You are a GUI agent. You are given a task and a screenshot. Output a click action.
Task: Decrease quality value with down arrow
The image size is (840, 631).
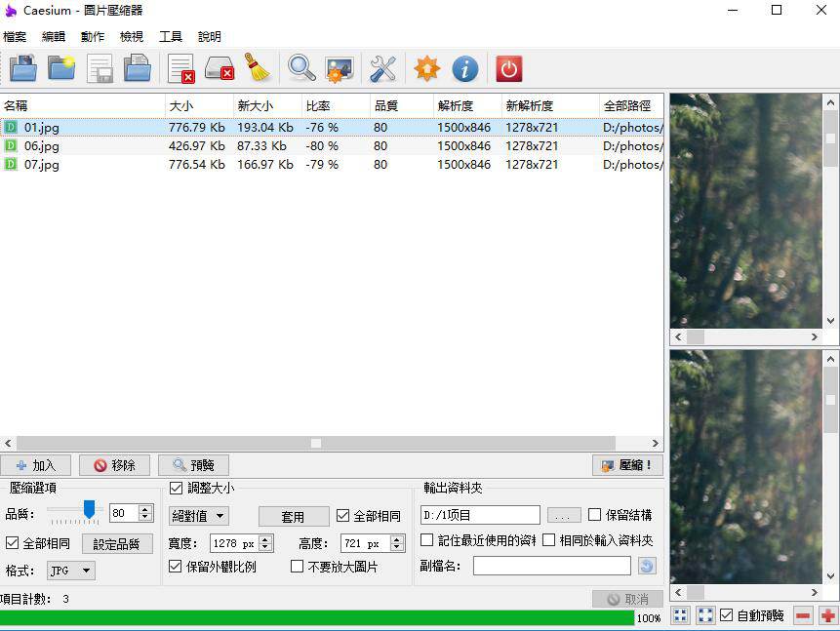144,517
